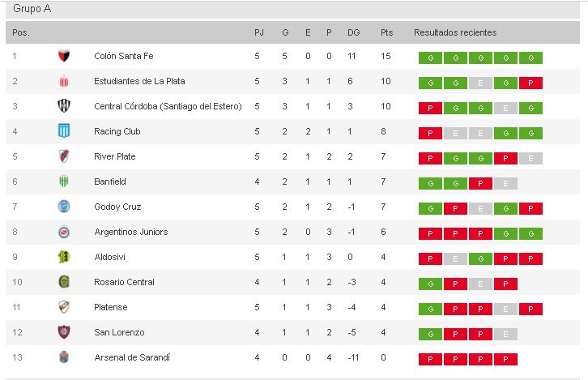Click the Central Córdoba team crest

point(64,107)
